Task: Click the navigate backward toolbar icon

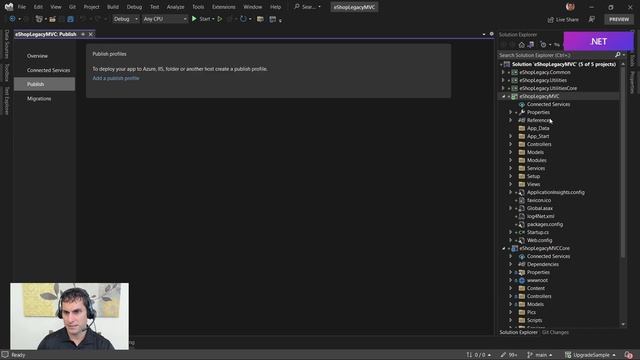Action: coord(12,19)
